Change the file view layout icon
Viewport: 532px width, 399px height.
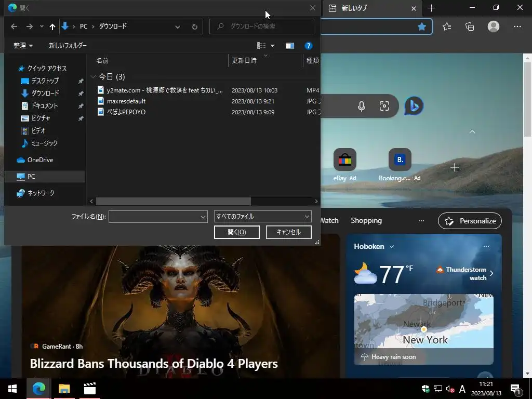point(261,46)
